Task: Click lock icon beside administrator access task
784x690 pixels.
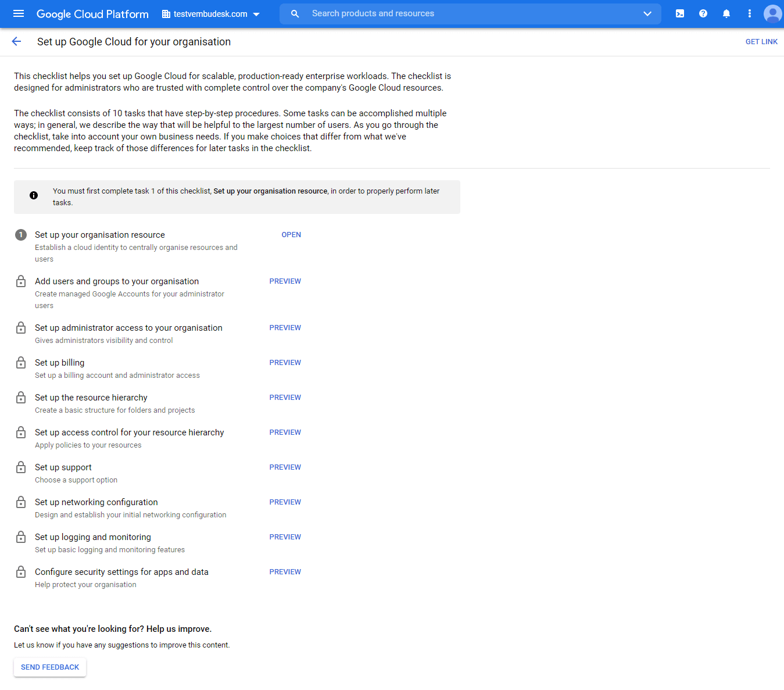Action: coord(21,328)
